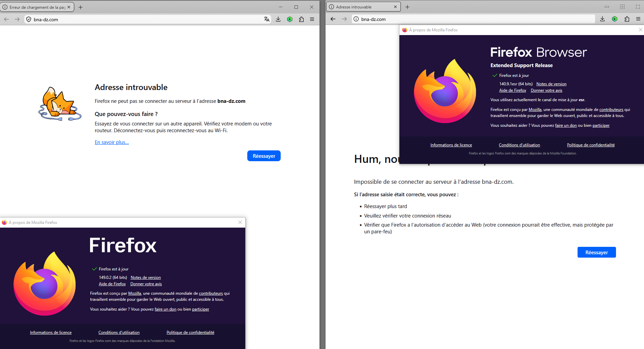644x349 pixels.
Task: Click the site info icon in Adresse introuvable window
Action: pyautogui.click(x=356, y=19)
